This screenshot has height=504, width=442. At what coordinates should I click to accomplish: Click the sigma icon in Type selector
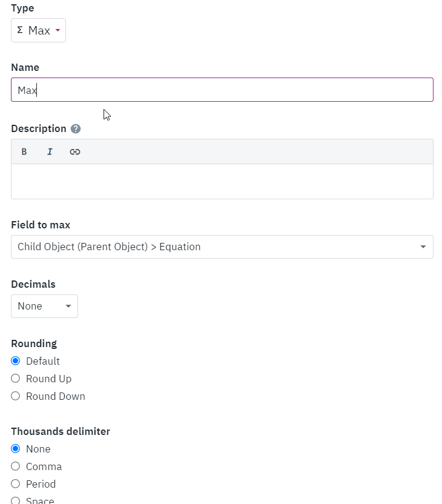(20, 30)
